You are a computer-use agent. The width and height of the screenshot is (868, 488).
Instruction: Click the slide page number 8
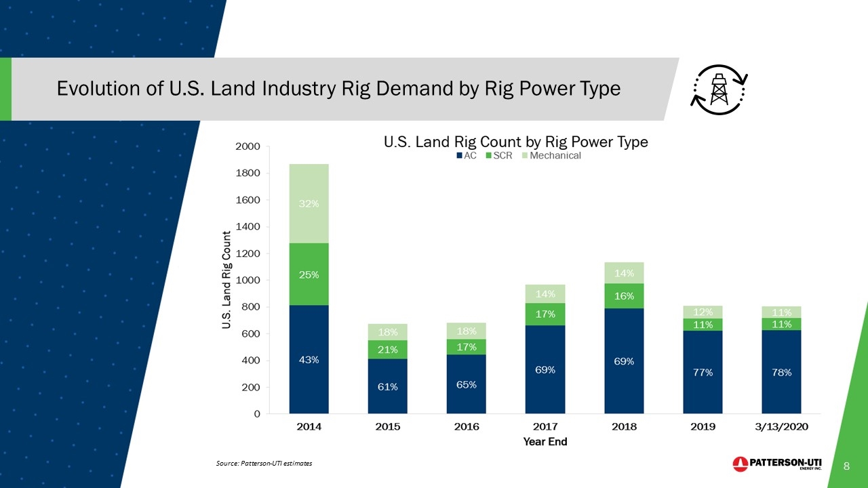pos(846,466)
